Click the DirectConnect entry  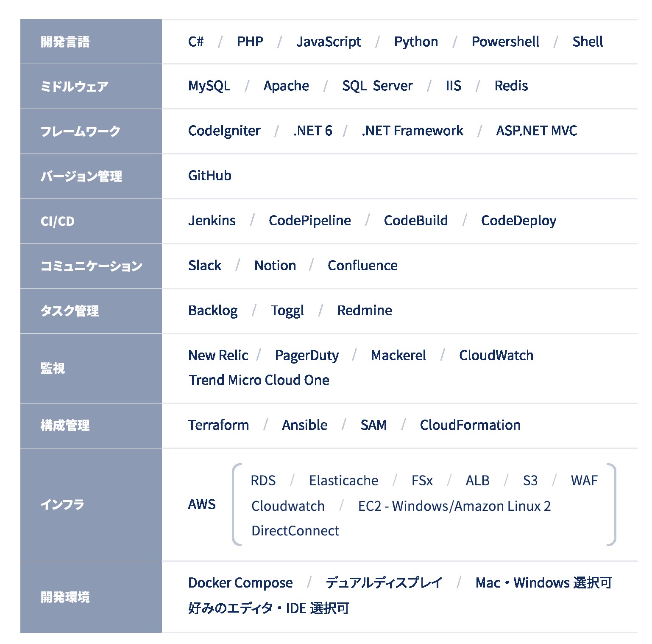[x=295, y=531]
